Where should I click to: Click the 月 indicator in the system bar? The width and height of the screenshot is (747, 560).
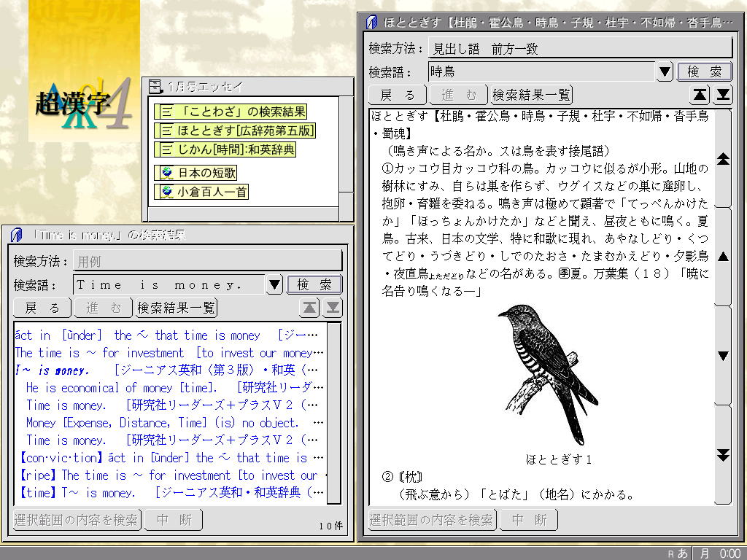pyautogui.click(x=704, y=553)
